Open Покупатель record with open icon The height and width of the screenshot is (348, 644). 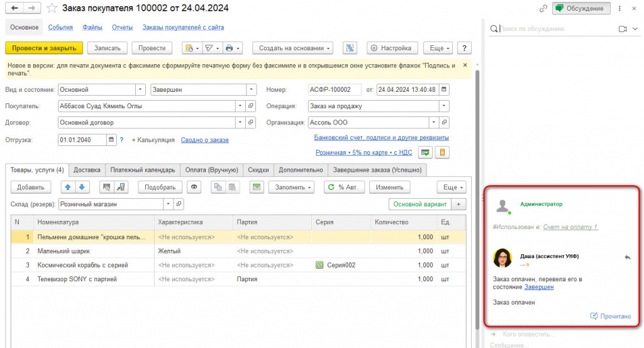click(250, 106)
